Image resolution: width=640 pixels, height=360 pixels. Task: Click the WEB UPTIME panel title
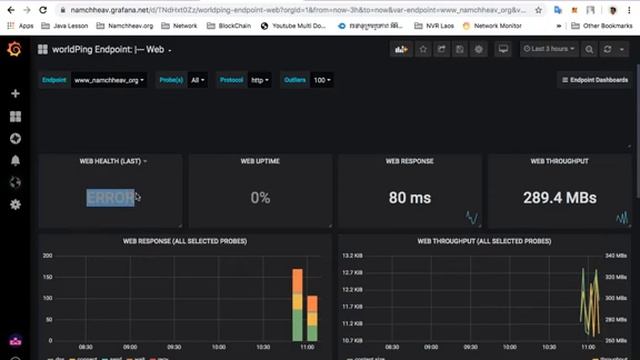tap(260, 161)
